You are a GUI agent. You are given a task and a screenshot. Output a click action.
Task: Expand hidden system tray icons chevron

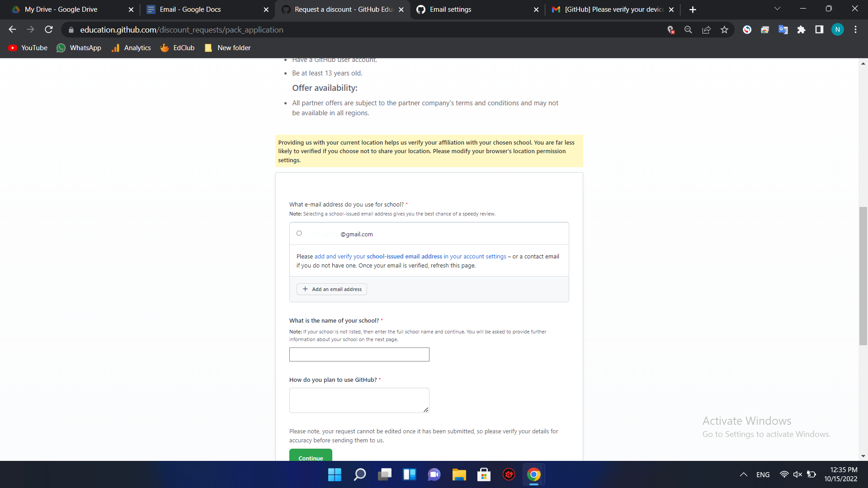pos(743,474)
